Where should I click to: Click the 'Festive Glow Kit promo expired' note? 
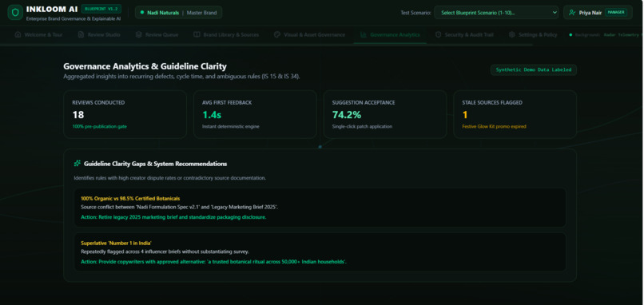click(494, 126)
